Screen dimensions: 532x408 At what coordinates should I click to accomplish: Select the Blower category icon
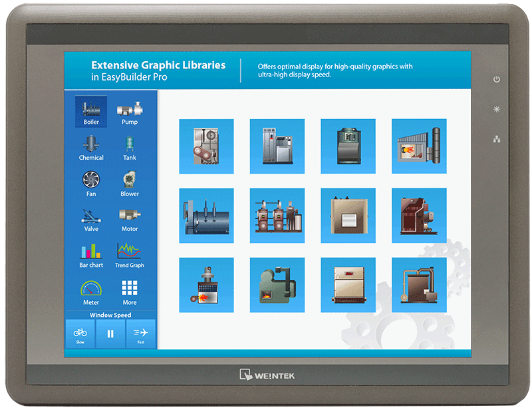pyautogui.click(x=130, y=183)
